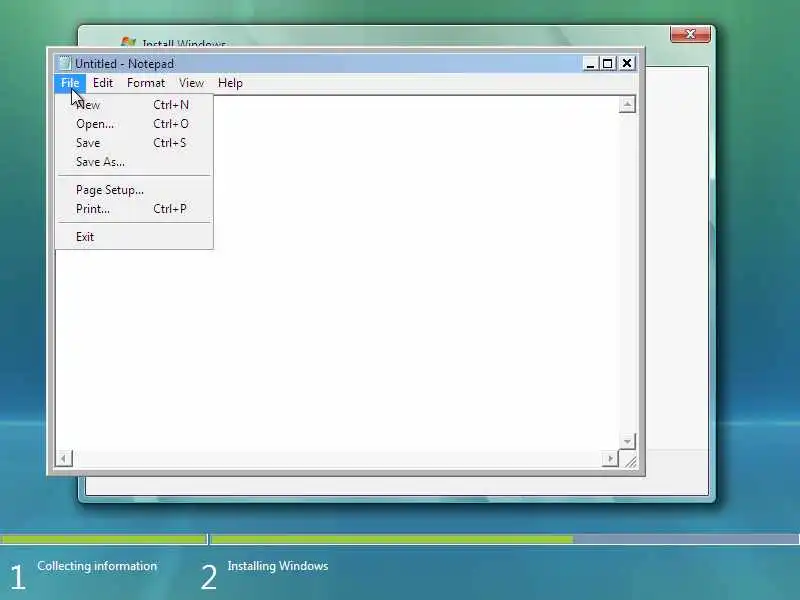Choose New from the File menu
800x600 pixels.
coord(134,105)
